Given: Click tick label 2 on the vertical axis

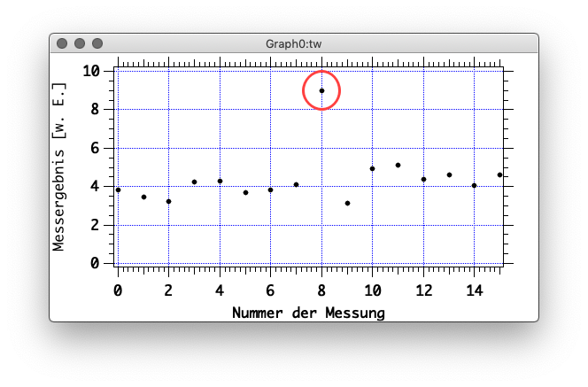Looking at the screenshot, I should (95, 225).
